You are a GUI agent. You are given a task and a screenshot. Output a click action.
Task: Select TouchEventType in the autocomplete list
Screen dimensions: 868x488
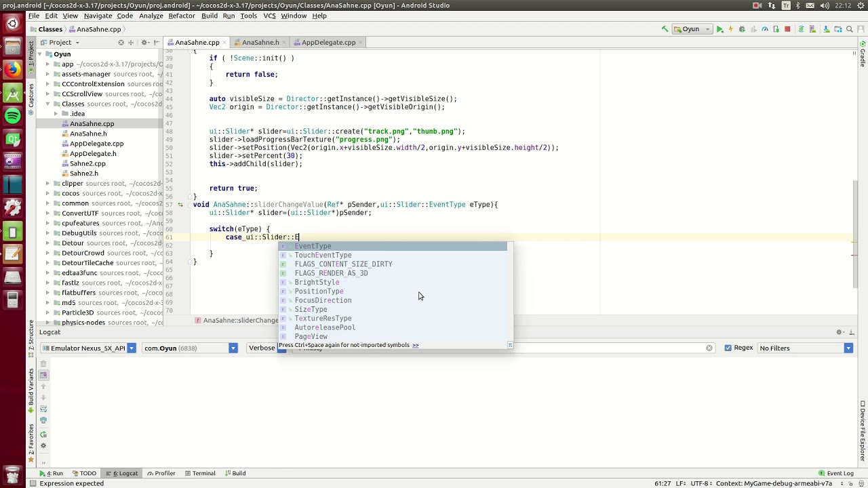click(x=392, y=255)
